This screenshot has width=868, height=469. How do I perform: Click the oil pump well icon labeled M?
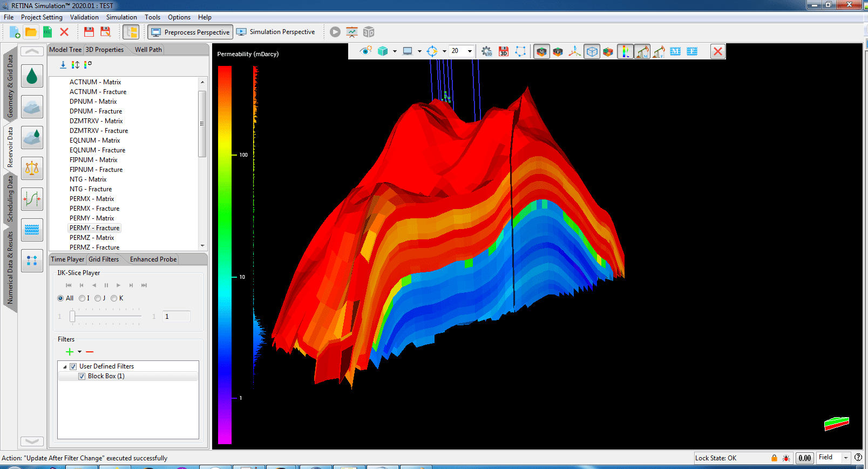point(642,51)
